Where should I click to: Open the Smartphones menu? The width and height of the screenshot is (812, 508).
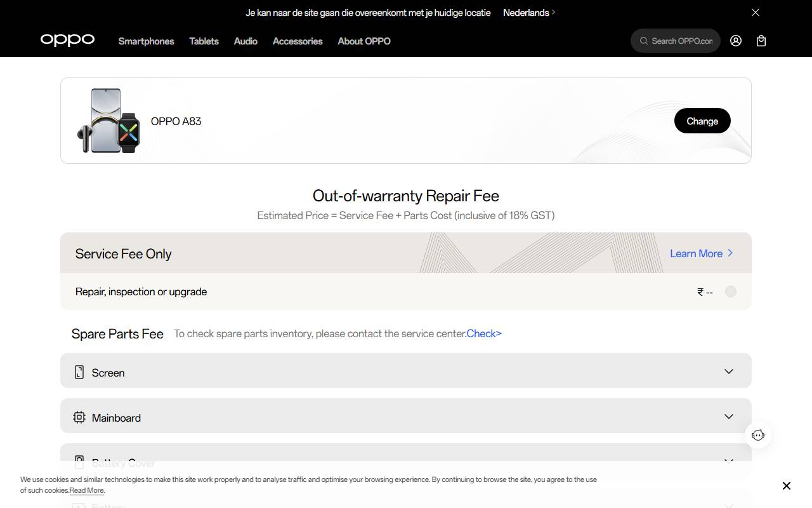tap(146, 41)
